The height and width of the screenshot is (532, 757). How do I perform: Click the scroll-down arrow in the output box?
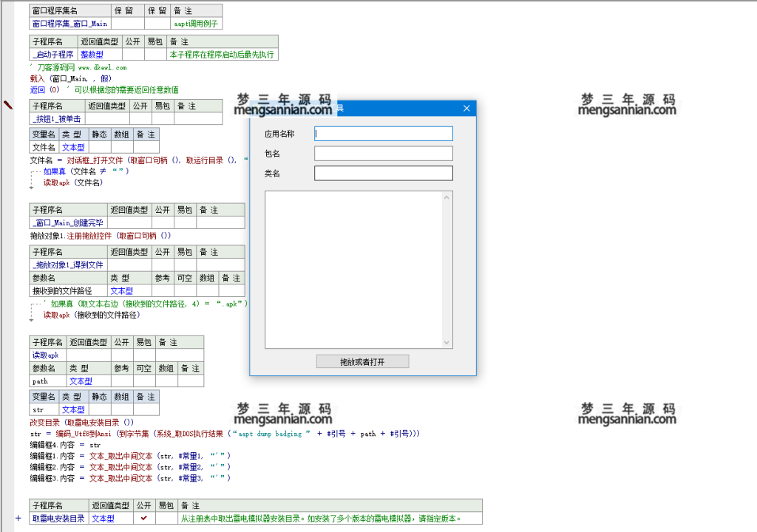[447, 342]
